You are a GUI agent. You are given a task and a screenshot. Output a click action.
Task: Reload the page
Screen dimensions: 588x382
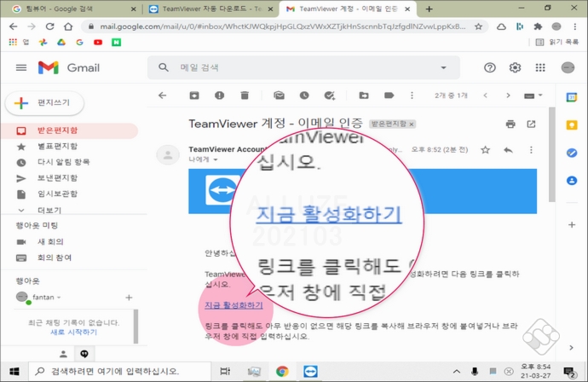[49, 26]
